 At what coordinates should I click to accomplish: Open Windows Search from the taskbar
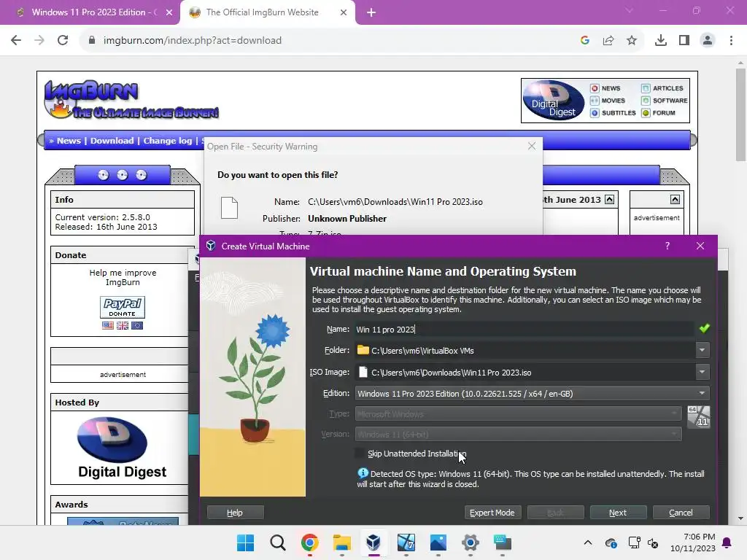(277, 542)
